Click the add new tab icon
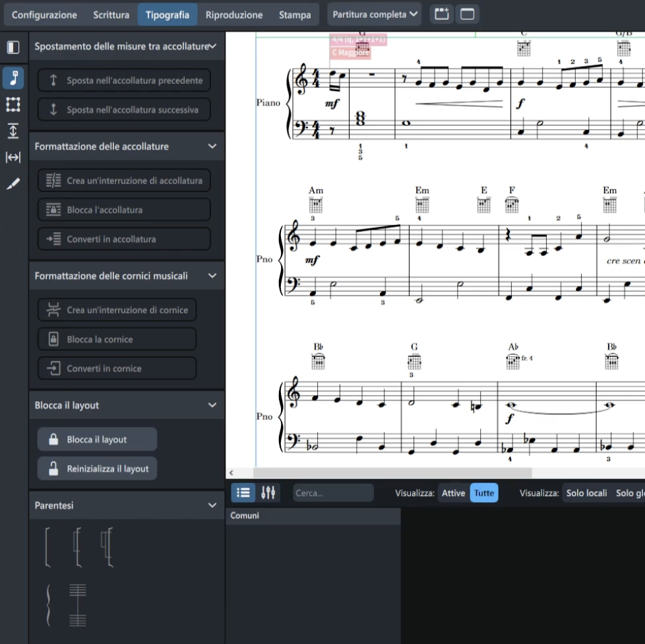The height and width of the screenshot is (644, 645). click(x=441, y=15)
